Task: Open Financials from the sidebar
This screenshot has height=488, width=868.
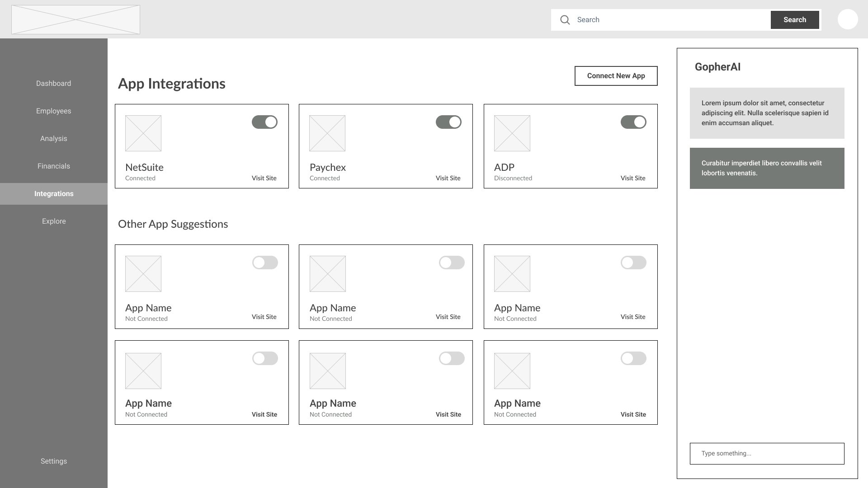Action: (x=54, y=166)
